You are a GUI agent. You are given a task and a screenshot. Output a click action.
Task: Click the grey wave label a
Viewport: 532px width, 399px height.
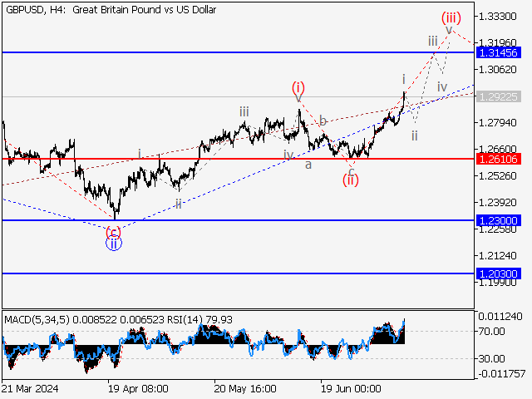(x=308, y=165)
